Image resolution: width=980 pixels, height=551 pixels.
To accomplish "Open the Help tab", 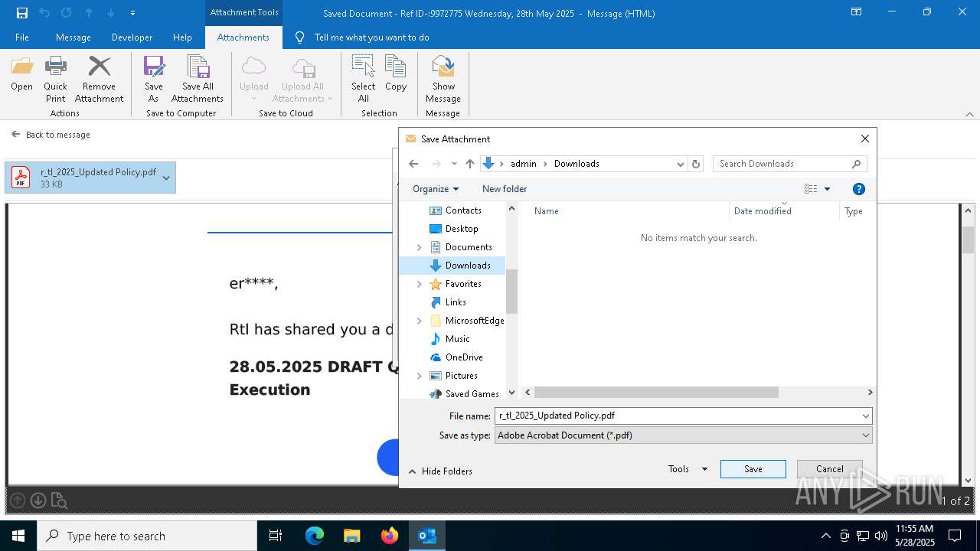I will click(x=182, y=37).
